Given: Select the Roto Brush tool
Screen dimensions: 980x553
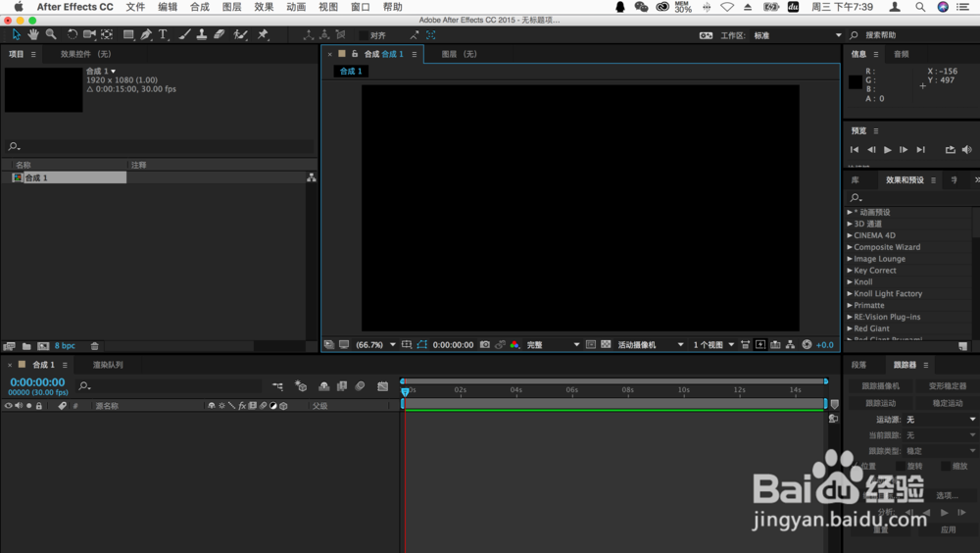Looking at the screenshot, I should pos(240,34).
